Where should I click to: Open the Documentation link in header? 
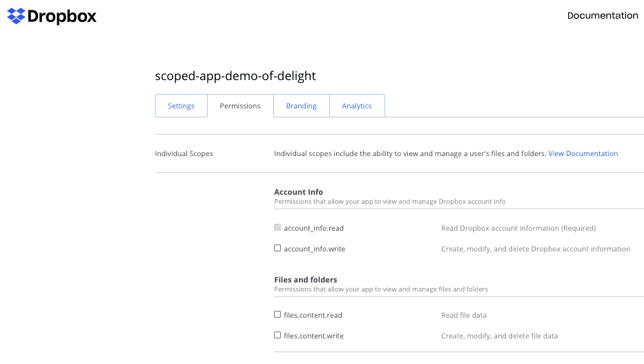(603, 16)
